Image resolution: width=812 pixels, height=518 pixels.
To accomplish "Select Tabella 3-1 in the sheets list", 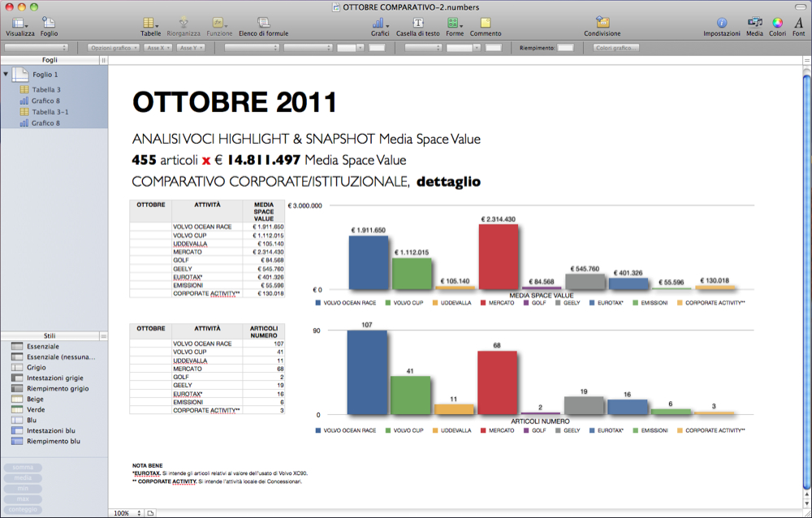I will [x=50, y=112].
